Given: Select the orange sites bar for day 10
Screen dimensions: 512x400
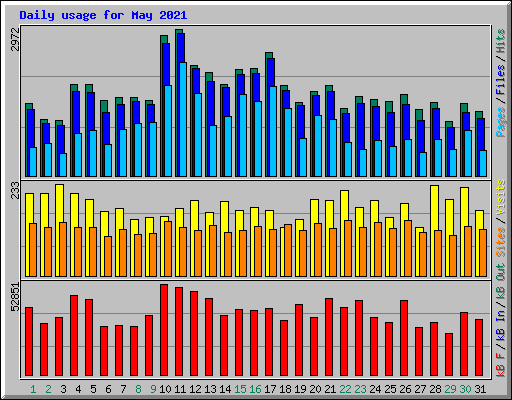Looking at the screenshot, I should point(168,249).
